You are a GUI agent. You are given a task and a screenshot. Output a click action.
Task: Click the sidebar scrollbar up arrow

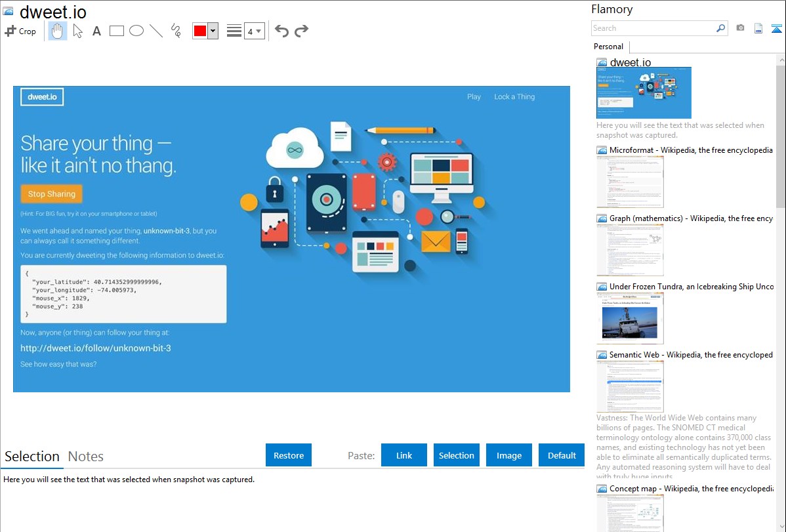click(781, 60)
